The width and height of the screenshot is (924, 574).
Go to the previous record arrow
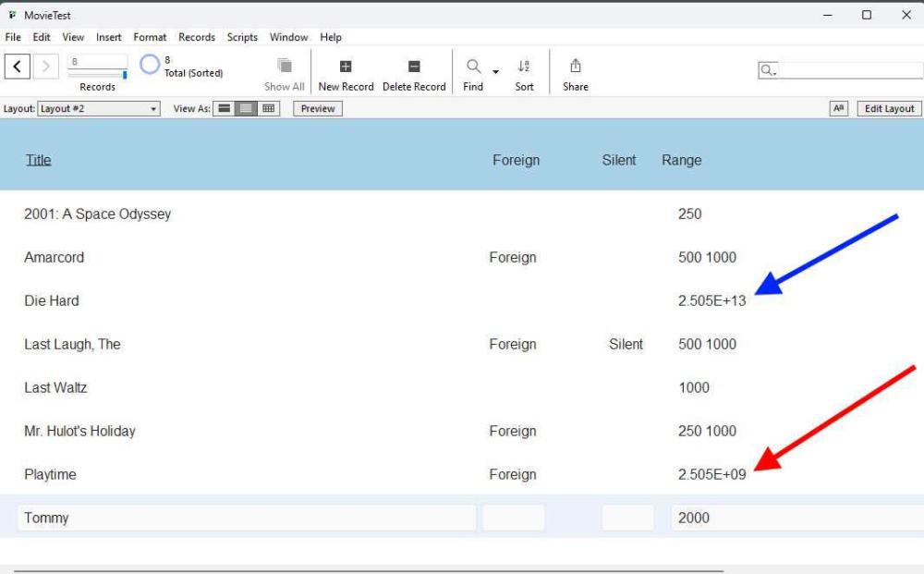click(18, 67)
